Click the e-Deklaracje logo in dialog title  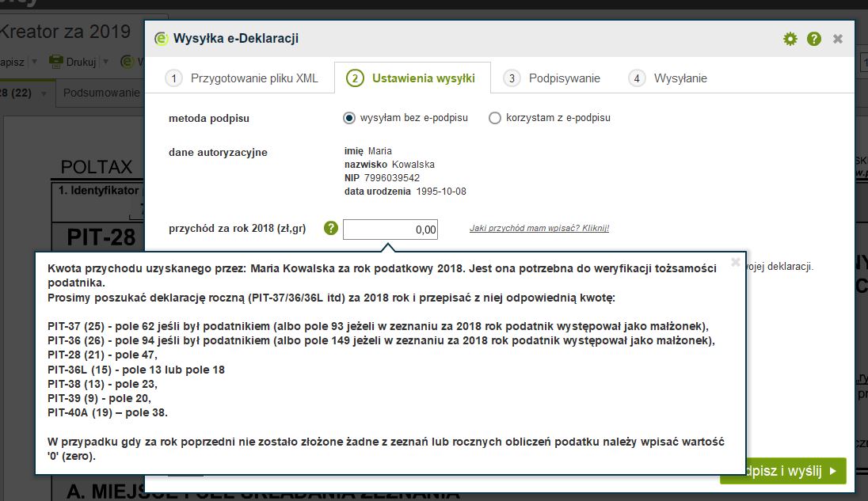[162, 39]
